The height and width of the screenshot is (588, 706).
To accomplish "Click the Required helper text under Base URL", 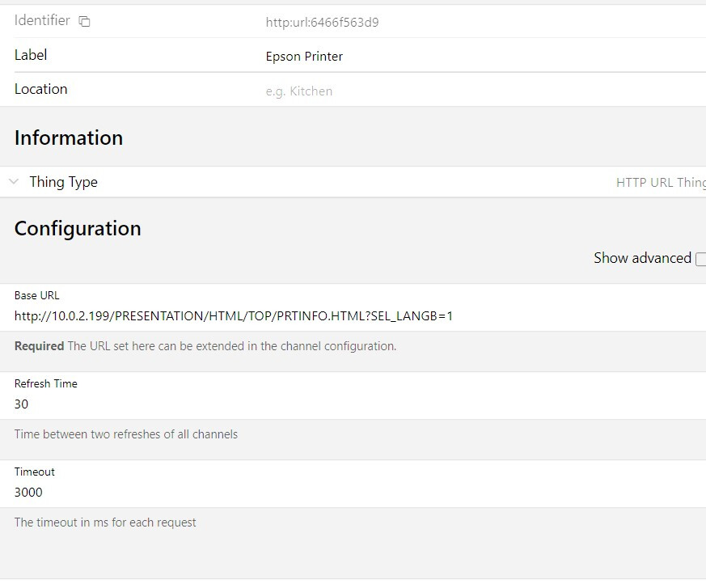I will coord(205,345).
